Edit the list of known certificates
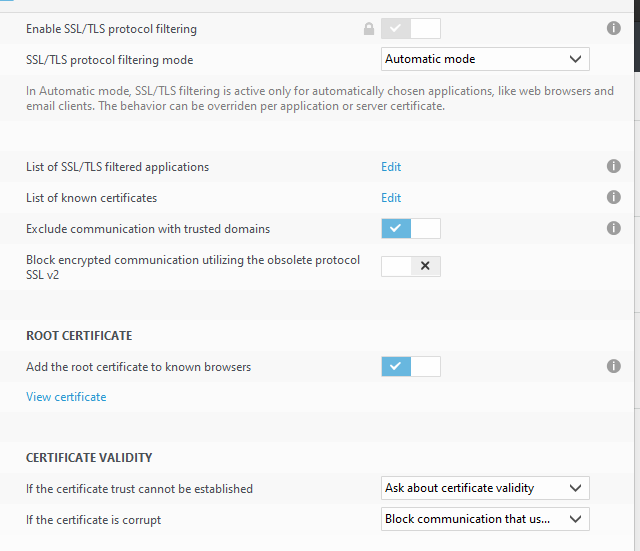Image resolution: width=640 pixels, height=551 pixels. point(391,198)
